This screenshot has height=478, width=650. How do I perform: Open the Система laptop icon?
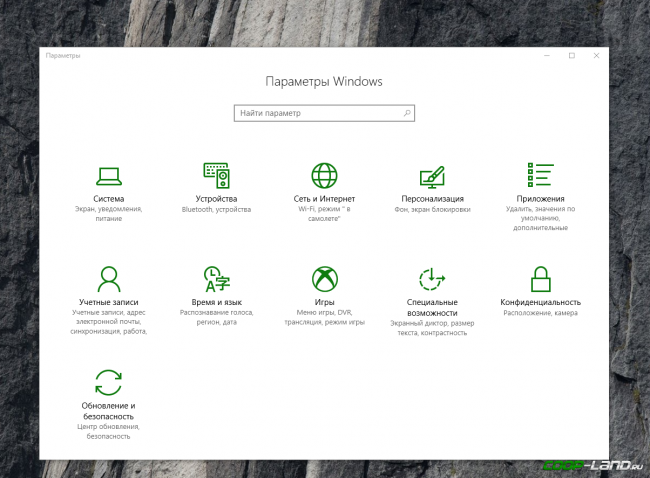pyautogui.click(x=109, y=176)
